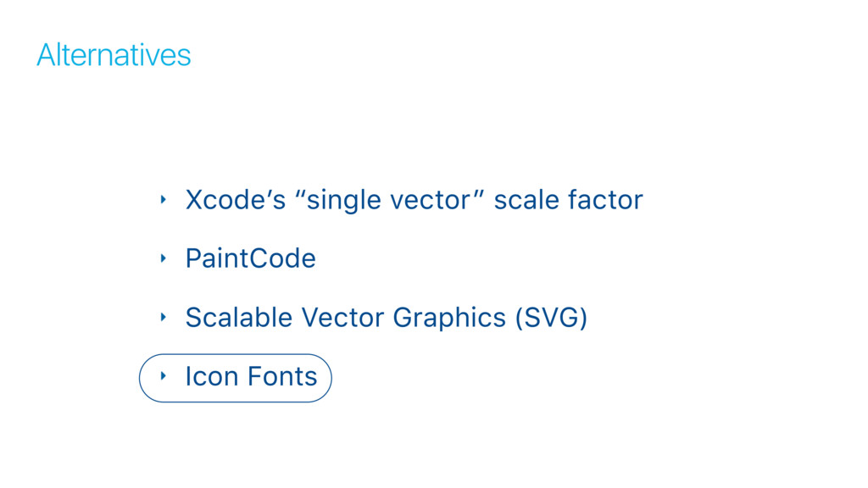Select the word Xcode's in first bullet
868x488 pixels.
pyautogui.click(x=236, y=200)
